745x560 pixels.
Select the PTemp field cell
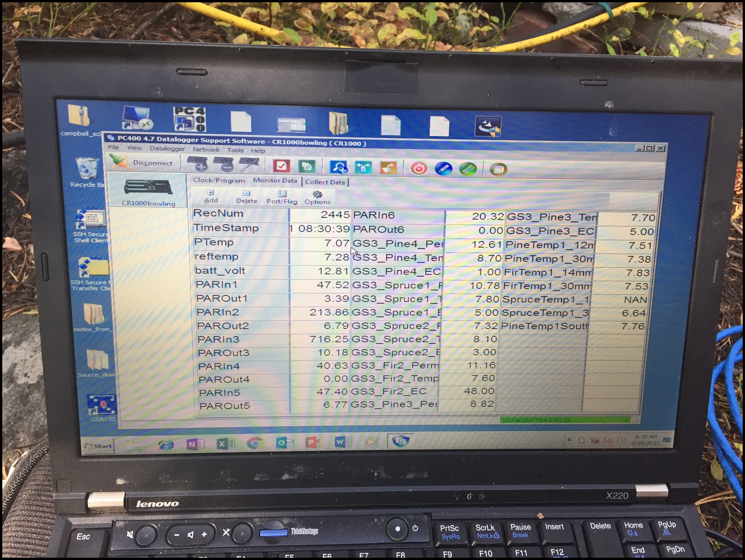[x=241, y=242]
